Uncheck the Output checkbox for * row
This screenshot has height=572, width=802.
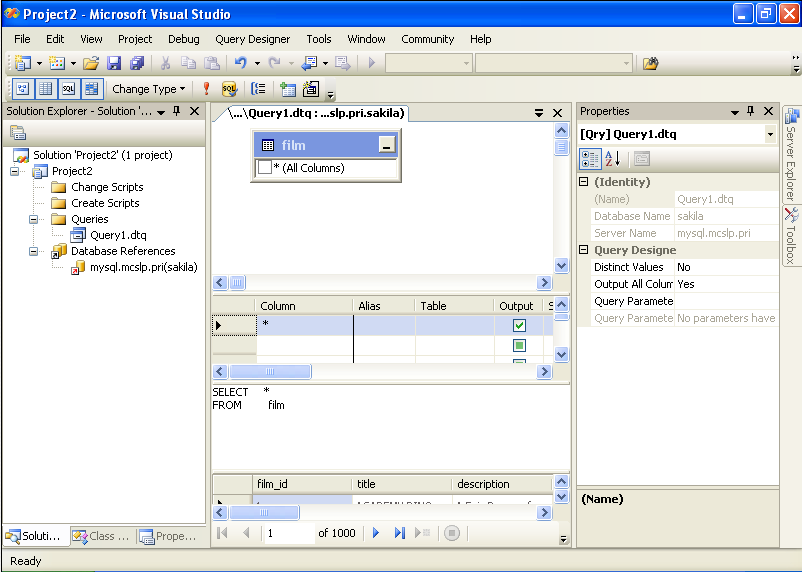(519, 325)
